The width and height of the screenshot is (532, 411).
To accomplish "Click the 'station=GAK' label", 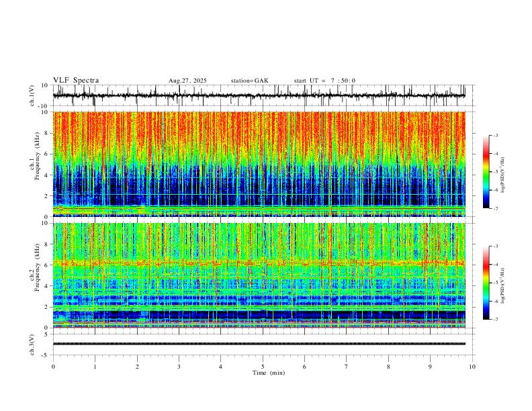I will coord(249,81).
